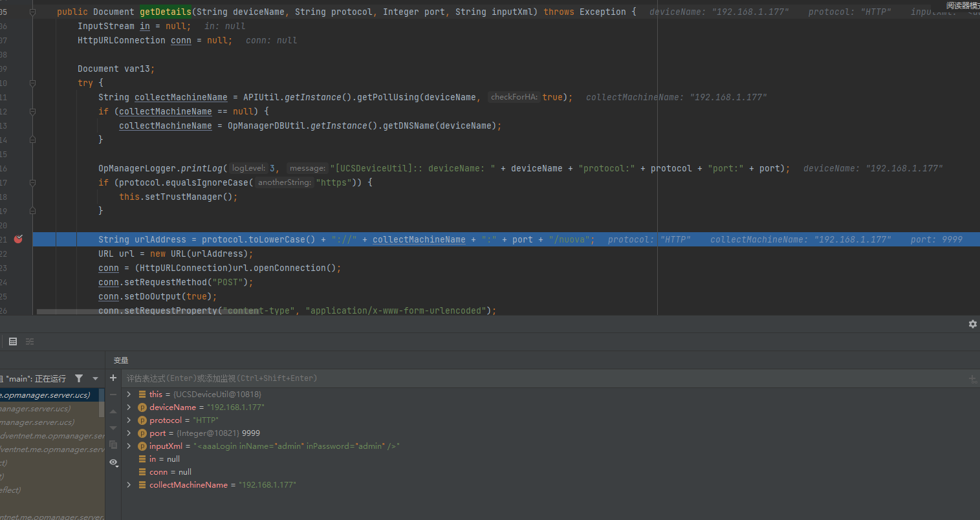Add a new watch with plus icon
The height and width of the screenshot is (520, 980).
pyautogui.click(x=113, y=378)
